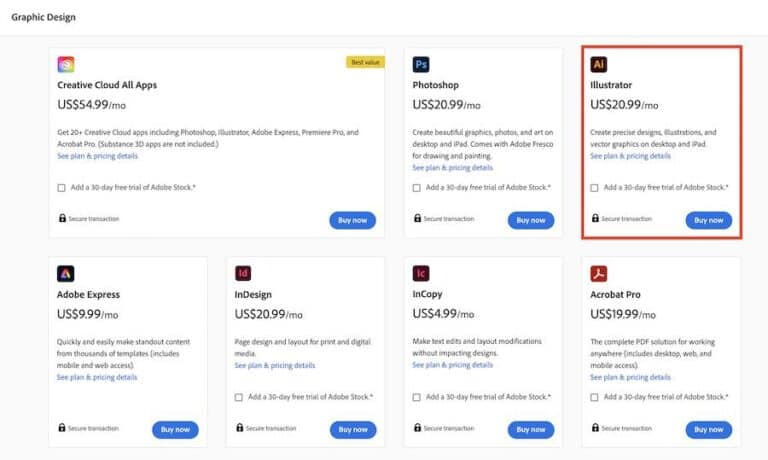Check the Adobe Stock trial box under Photoshop
768x460 pixels.
[x=417, y=187]
